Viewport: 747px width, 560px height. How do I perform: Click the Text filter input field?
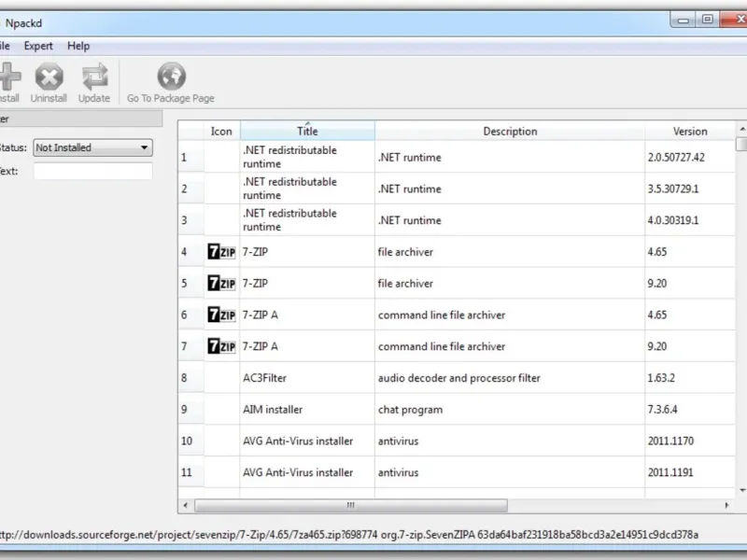tap(92, 171)
